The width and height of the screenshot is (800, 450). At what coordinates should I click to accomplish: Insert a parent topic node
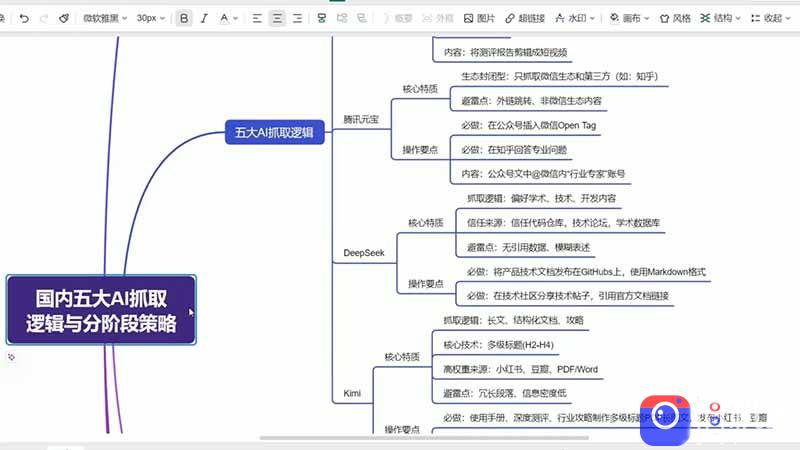[x=362, y=18]
